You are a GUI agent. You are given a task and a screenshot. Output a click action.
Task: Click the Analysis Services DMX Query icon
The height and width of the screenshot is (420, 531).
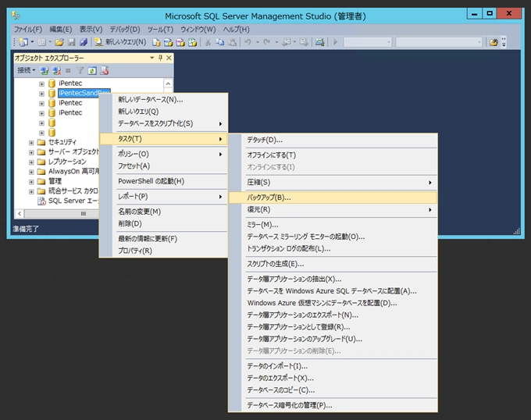coord(180,42)
